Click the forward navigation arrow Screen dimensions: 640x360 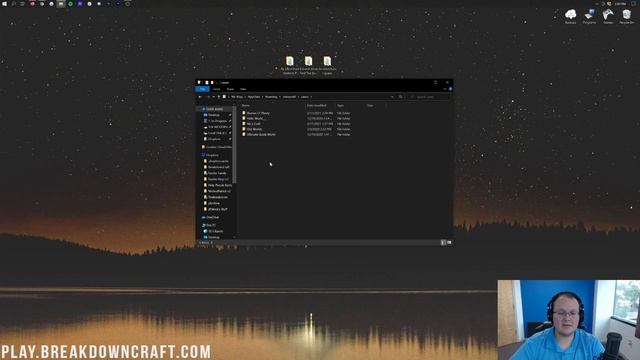208,97
